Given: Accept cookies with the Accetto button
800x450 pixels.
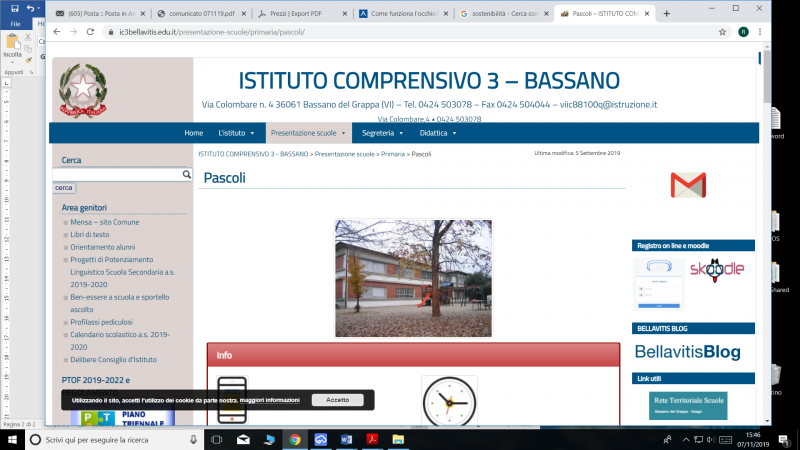Looking at the screenshot, I should click(x=337, y=400).
